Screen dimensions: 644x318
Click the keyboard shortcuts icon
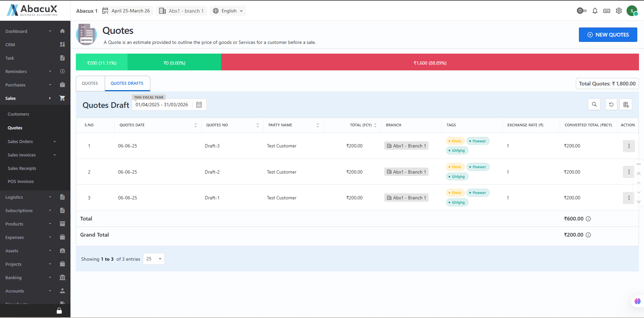tap(606, 11)
